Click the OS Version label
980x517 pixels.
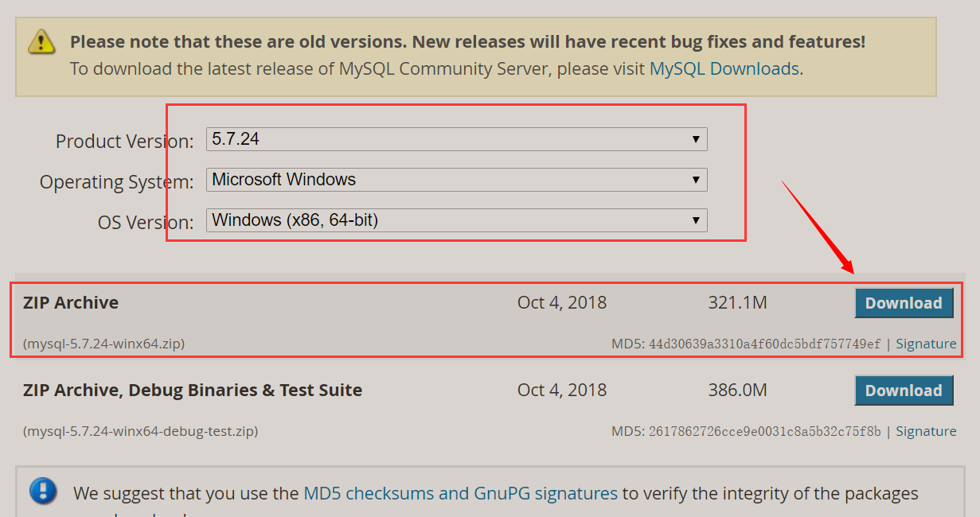(x=146, y=223)
